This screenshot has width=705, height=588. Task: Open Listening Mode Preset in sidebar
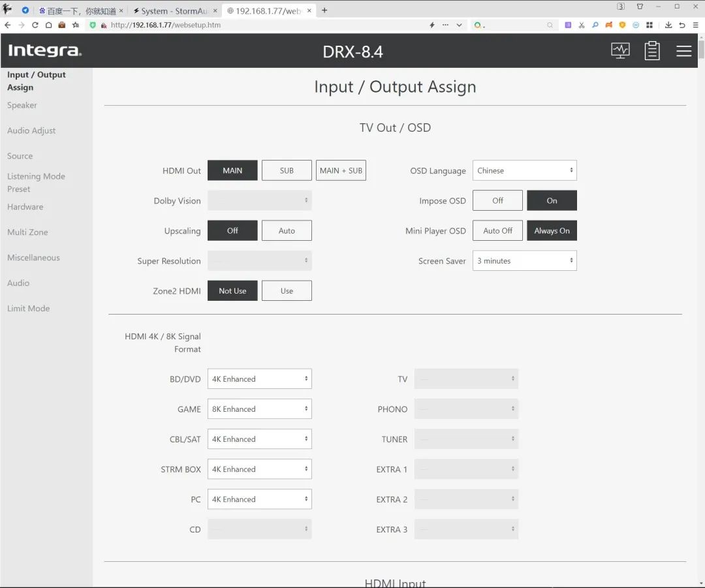pos(36,183)
